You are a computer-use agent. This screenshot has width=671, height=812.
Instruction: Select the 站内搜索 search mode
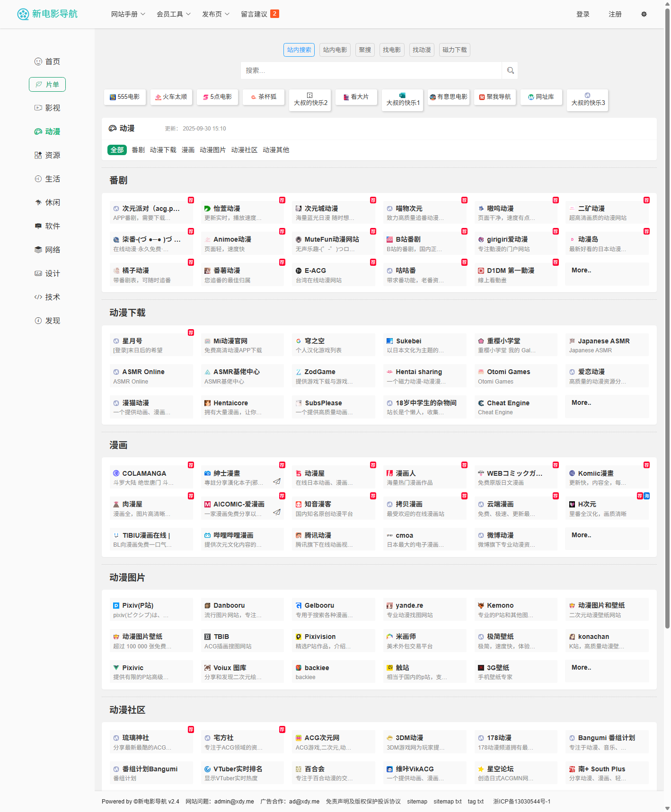[299, 50]
